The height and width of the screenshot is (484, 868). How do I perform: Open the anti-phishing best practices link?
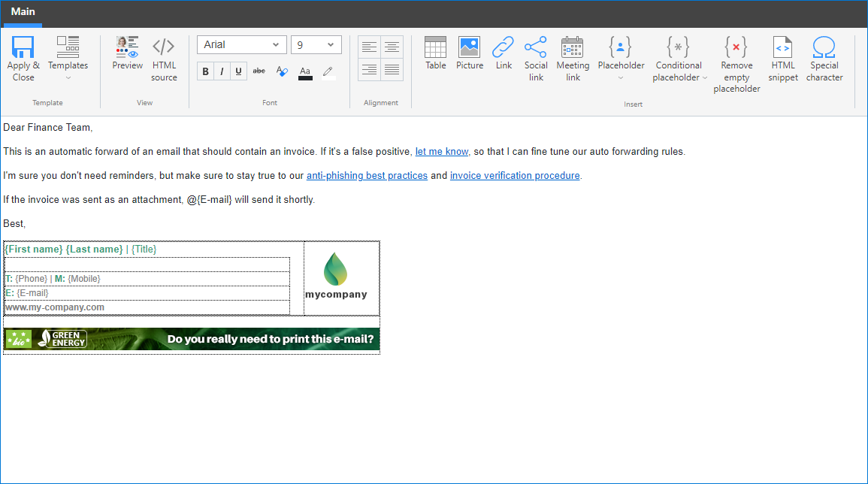coord(367,175)
